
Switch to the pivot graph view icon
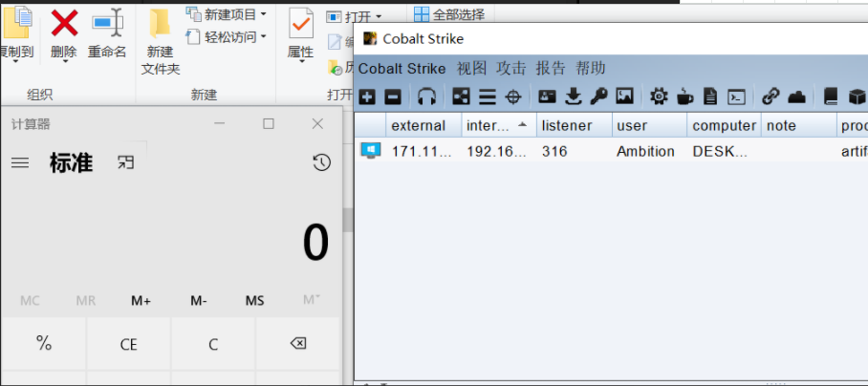click(x=461, y=97)
